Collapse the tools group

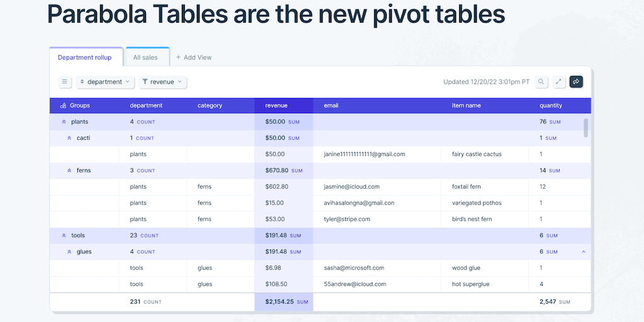point(64,236)
